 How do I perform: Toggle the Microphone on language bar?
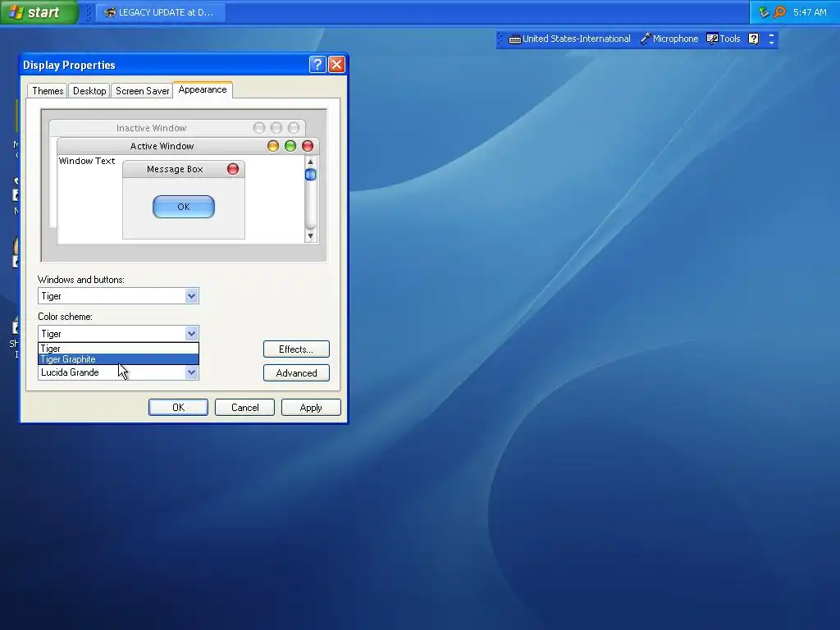(x=669, y=39)
